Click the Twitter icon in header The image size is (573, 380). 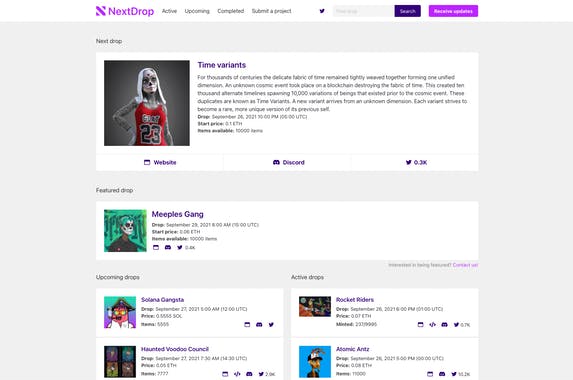(x=322, y=11)
